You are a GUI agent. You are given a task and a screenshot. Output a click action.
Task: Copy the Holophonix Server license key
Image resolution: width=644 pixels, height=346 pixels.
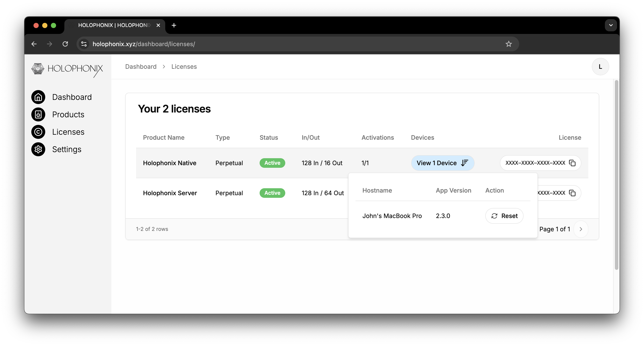(572, 193)
